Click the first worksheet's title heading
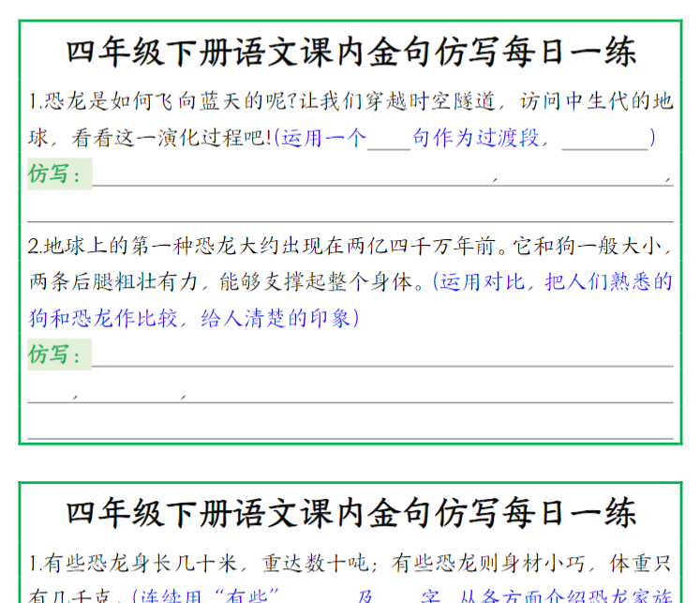The image size is (700, 603). click(x=350, y=52)
